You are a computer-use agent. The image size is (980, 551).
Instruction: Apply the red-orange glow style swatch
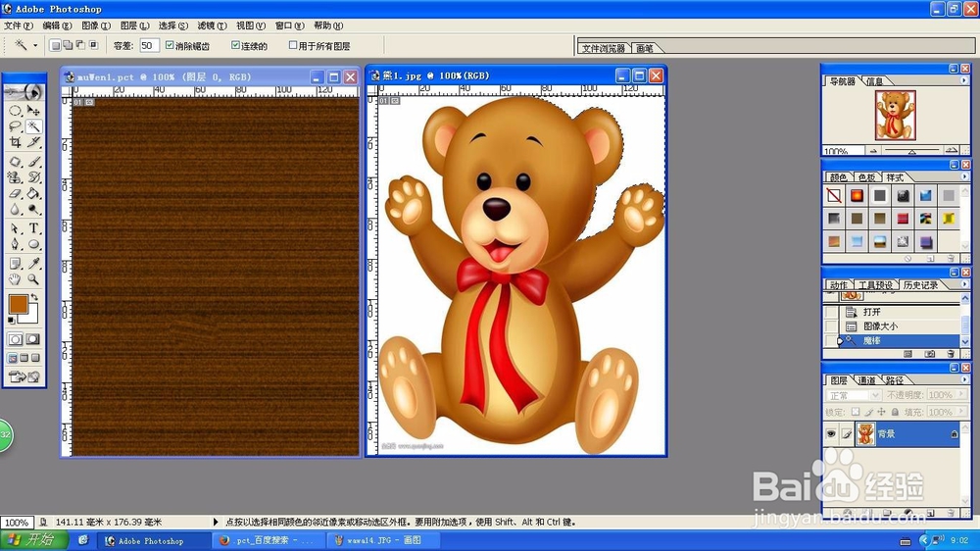[x=857, y=196]
